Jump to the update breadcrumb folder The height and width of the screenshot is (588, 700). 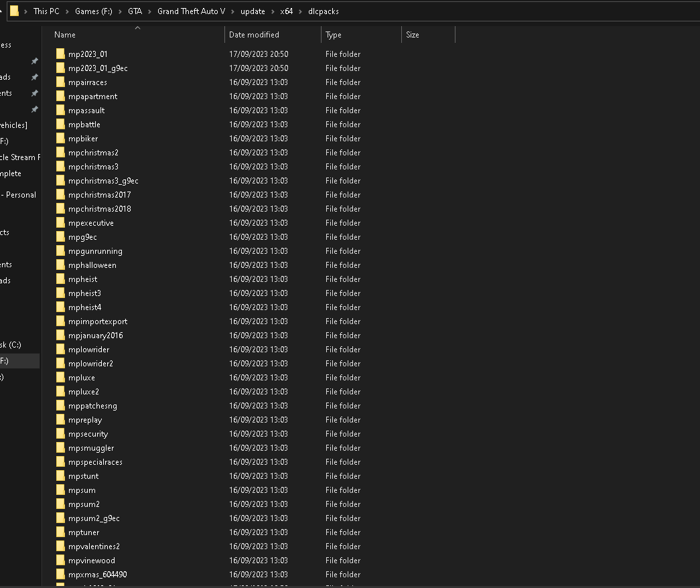(x=253, y=11)
